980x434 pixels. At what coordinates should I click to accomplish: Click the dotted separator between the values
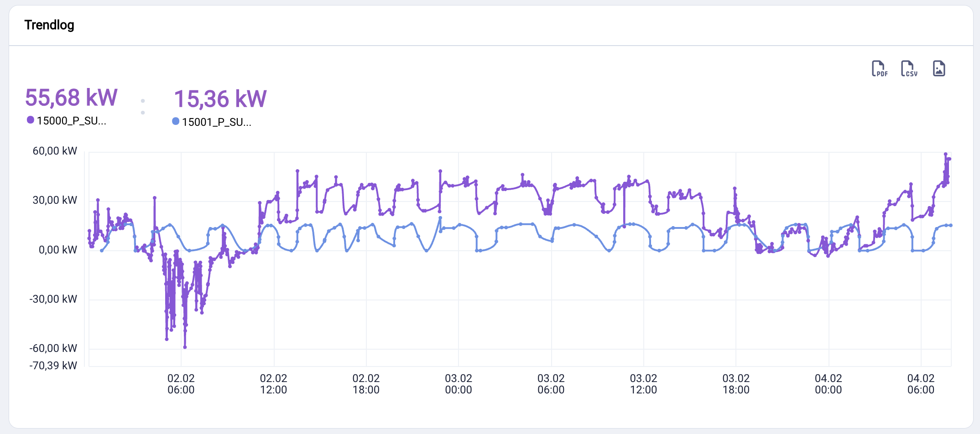coord(143,107)
